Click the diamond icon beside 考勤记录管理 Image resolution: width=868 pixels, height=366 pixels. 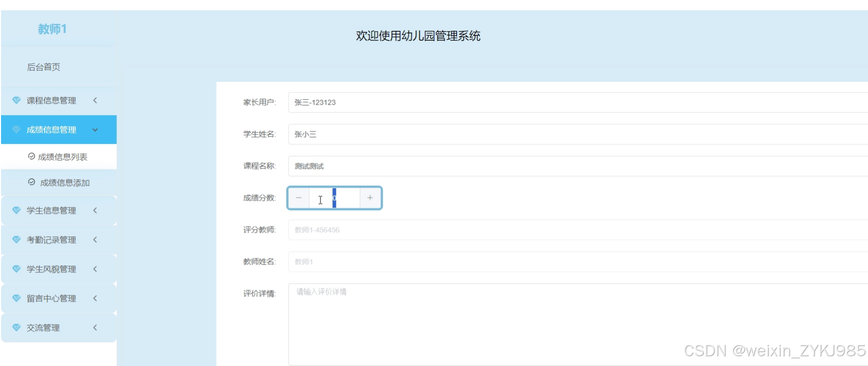click(x=16, y=240)
